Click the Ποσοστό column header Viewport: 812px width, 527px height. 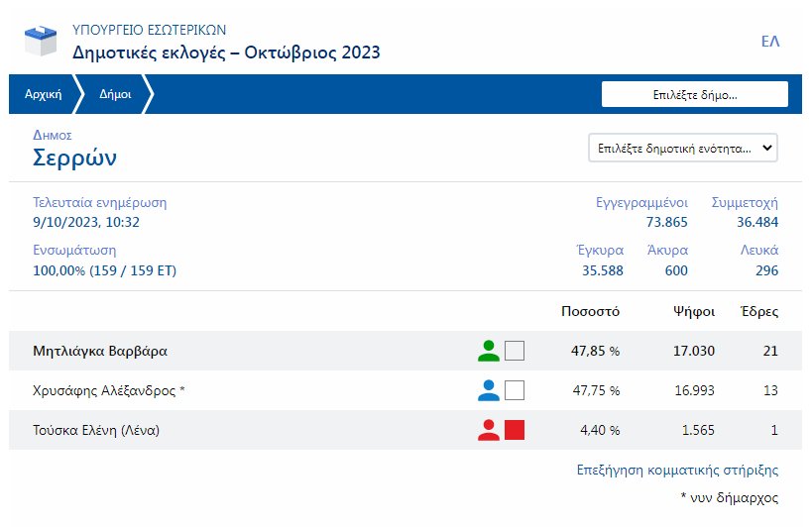590,312
